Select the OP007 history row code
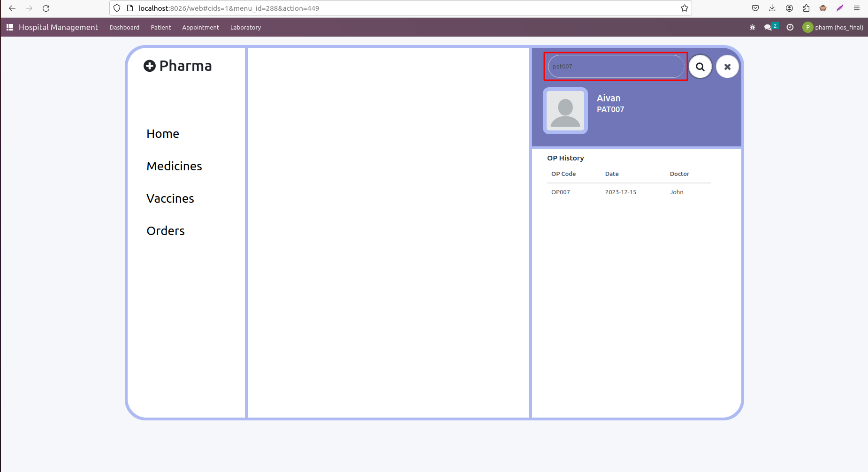This screenshot has height=472, width=868. (561, 192)
